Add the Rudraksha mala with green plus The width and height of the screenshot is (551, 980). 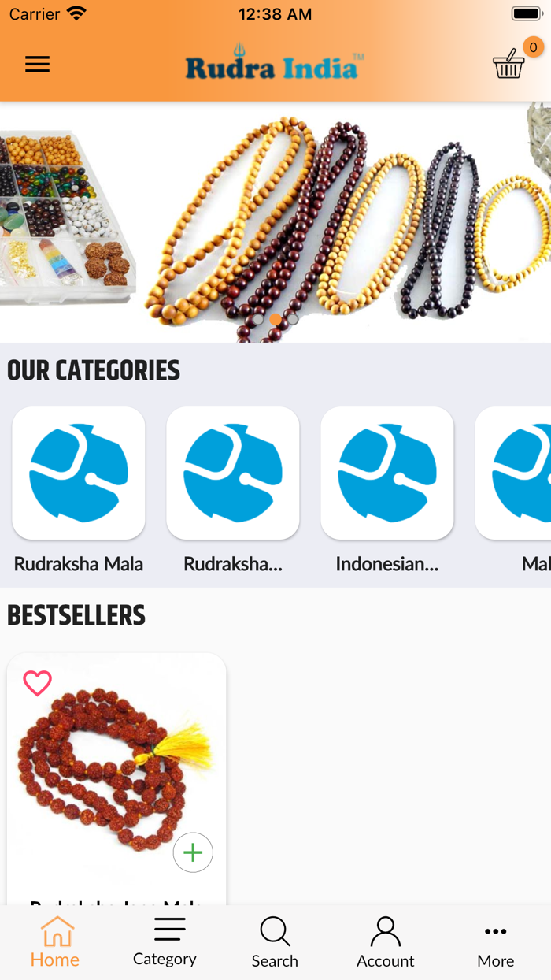193,852
